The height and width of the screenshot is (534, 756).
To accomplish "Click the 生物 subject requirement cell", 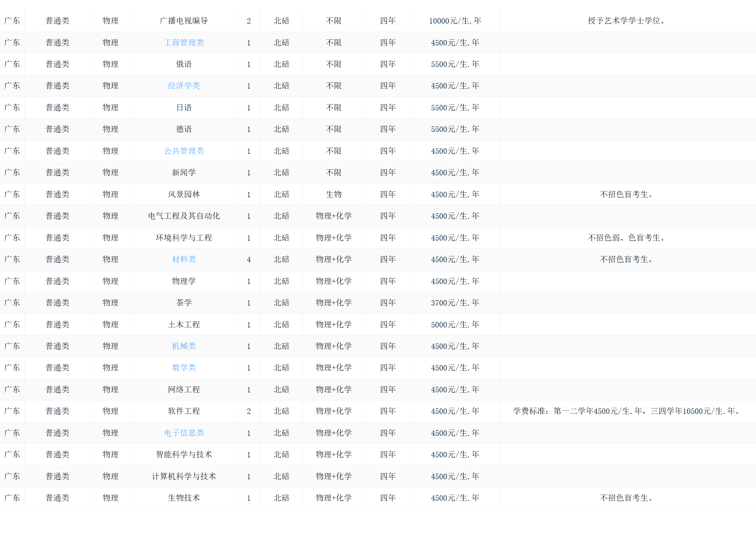I will 334,194.
